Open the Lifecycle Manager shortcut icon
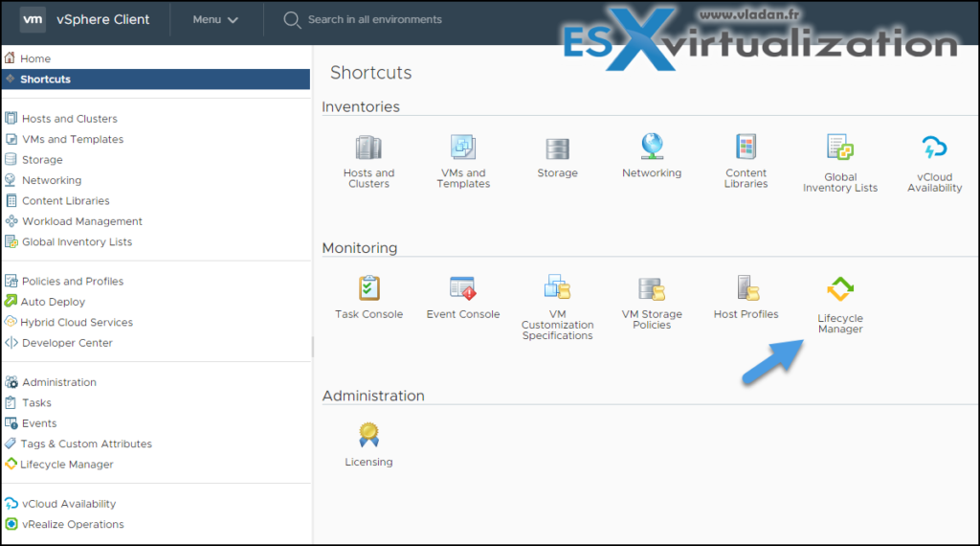 point(840,289)
